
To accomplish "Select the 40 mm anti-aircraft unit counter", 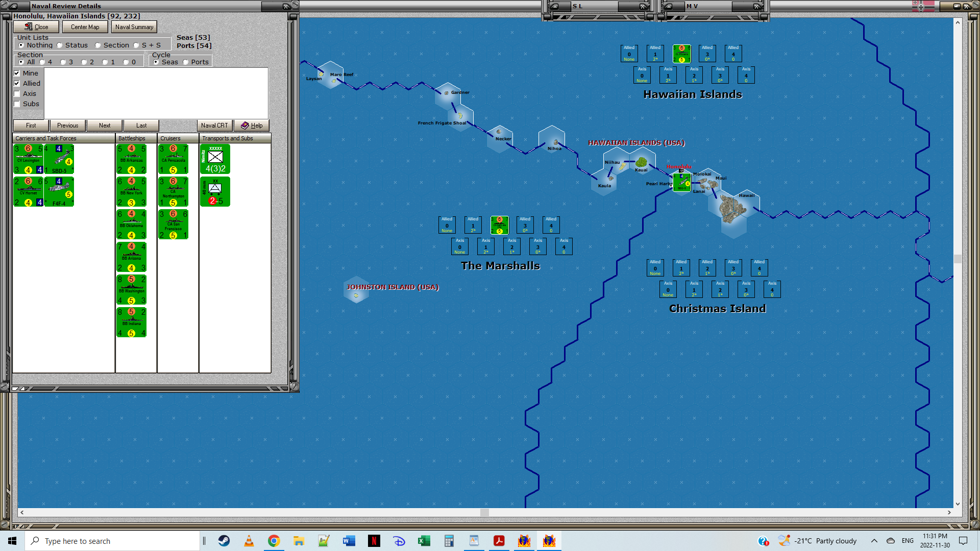I will pos(215,192).
